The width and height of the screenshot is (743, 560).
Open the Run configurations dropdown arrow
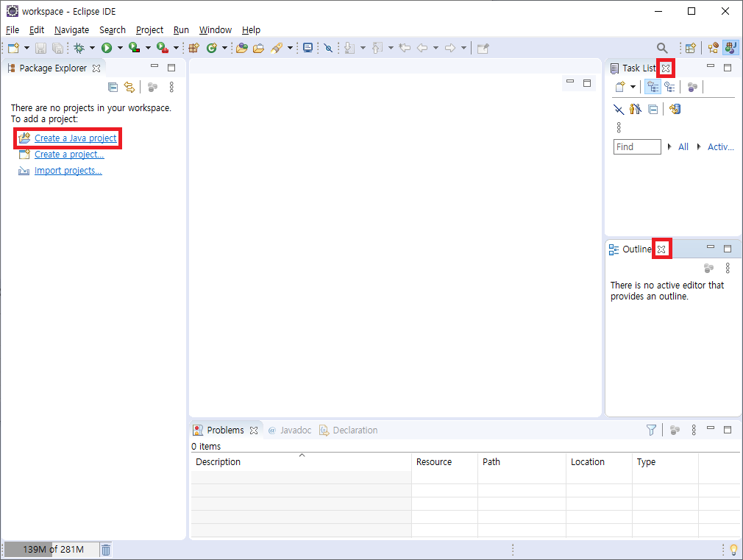[120, 48]
